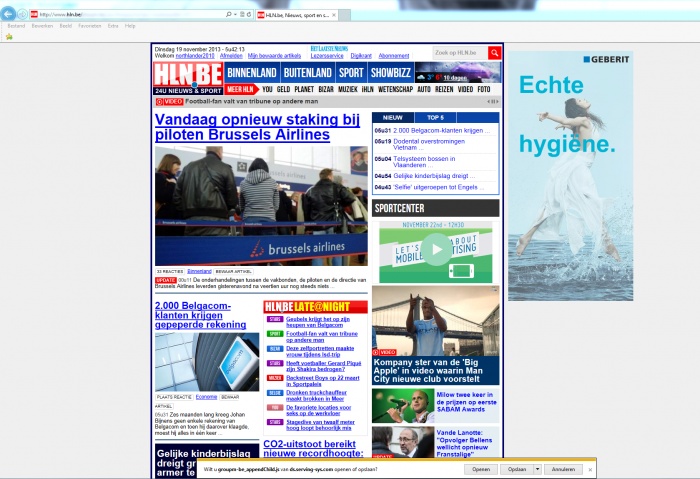Open the Bewerken menu

click(x=42, y=26)
